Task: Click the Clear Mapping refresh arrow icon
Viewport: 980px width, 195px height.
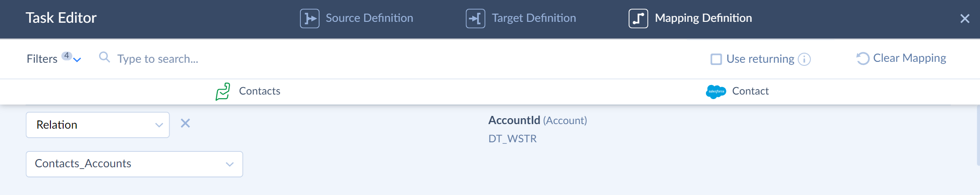Action: click(863, 59)
